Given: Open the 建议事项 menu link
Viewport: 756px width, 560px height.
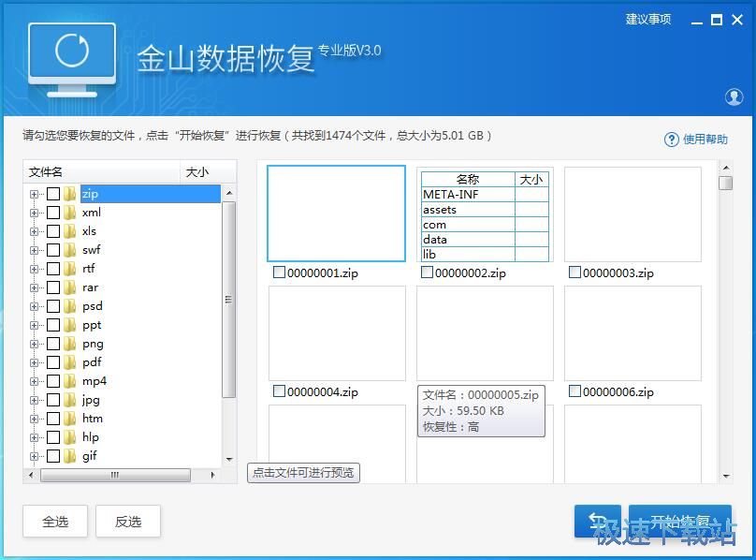Looking at the screenshot, I should click(x=648, y=20).
